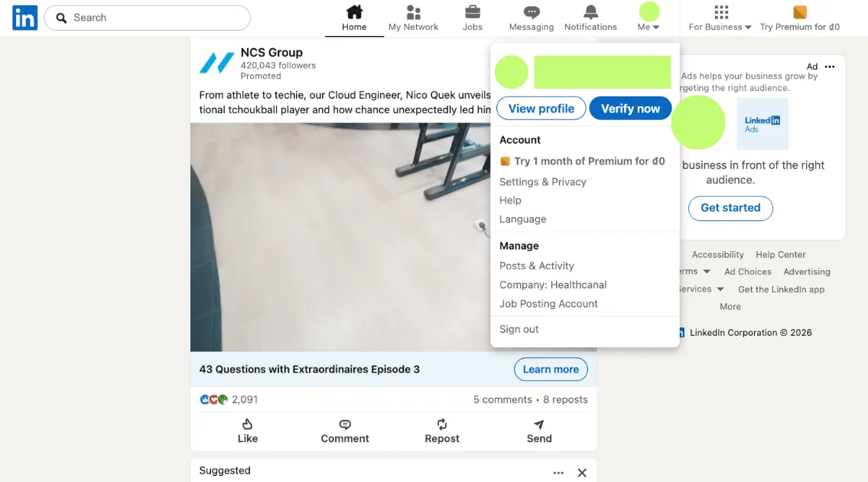Send the post via the Send icon
Image resolution: width=868 pixels, height=482 pixels.
coord(538,430)
